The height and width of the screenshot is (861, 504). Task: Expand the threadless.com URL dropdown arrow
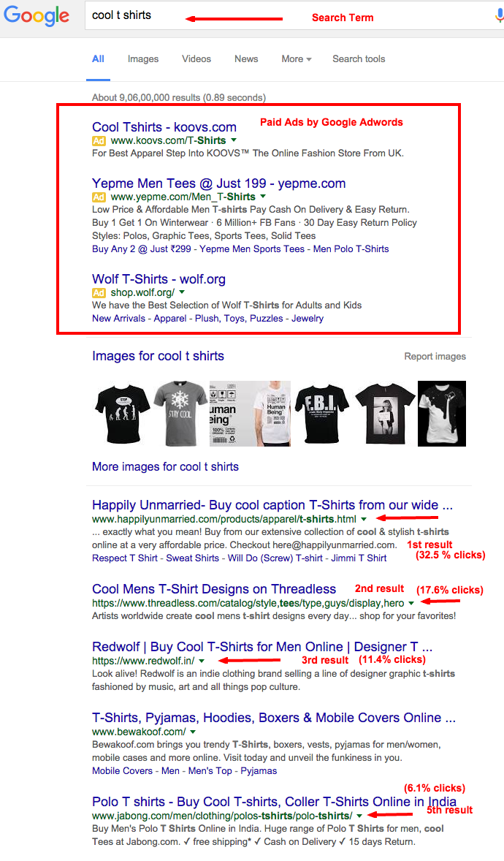tap(411, 603)
